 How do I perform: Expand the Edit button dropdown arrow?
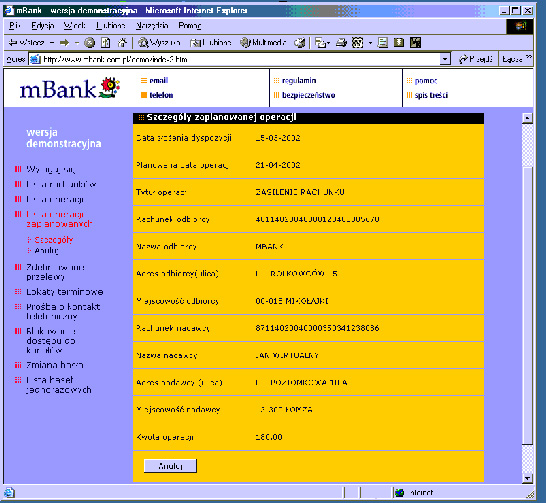[370, 43]
